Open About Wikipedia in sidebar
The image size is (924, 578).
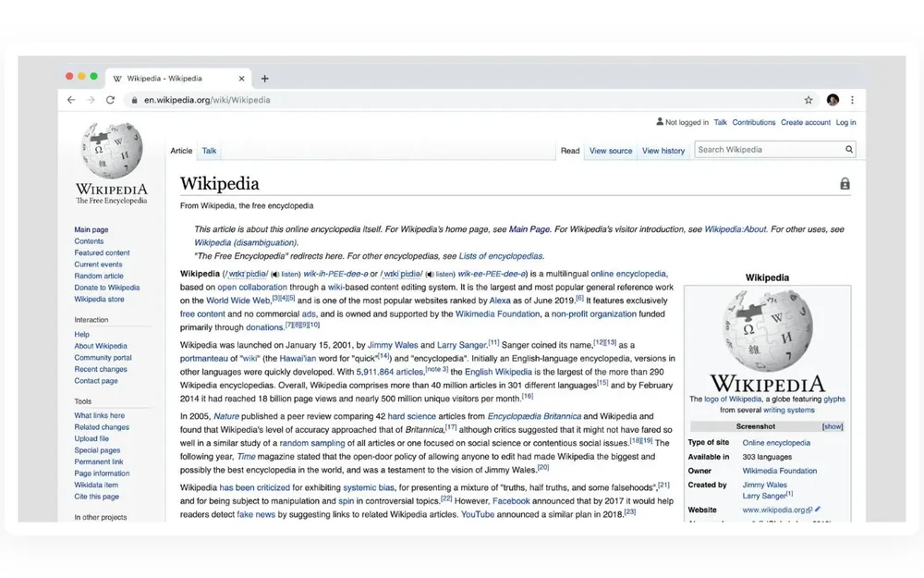(101, 346)
